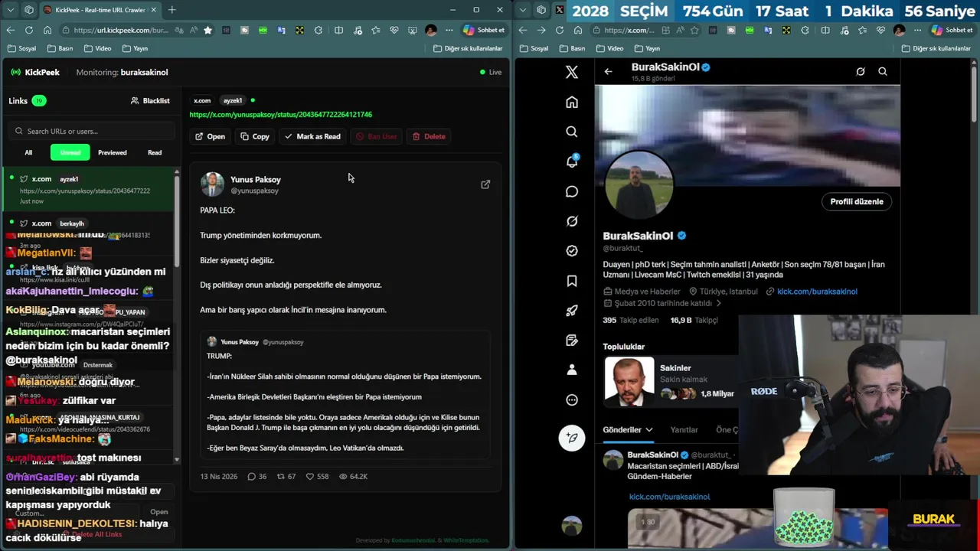This screenshot has width=980, height=551.
Task: Open the three-dot menu in KickPeek browser
Action: [448, 30]
